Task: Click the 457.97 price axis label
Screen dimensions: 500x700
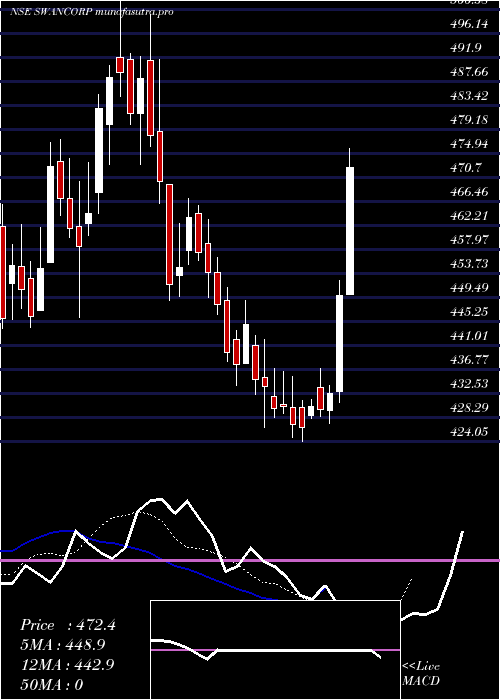Action: point(469,240)
